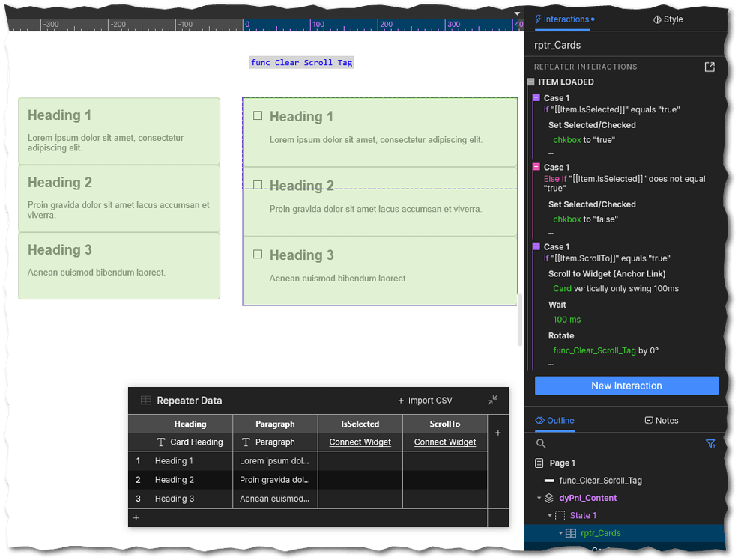This screenshot has width=738, height=560.
Task: Collapse the Repeater Data panel
Action: pos(492,400)
